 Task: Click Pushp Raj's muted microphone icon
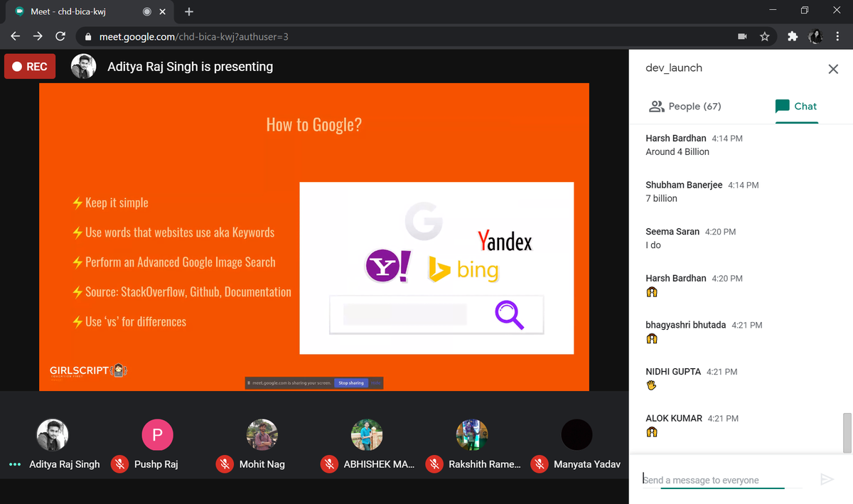119,464
